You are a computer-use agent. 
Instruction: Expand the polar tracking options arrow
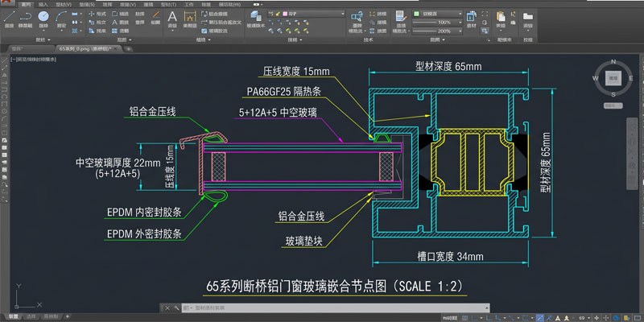[505, 317]
